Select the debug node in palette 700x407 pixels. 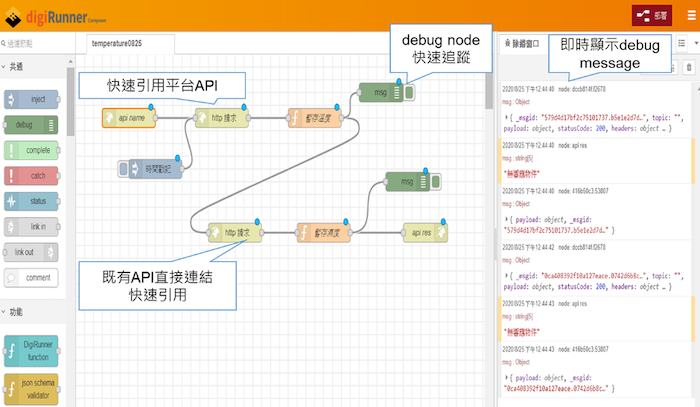(x=31, y=125)
